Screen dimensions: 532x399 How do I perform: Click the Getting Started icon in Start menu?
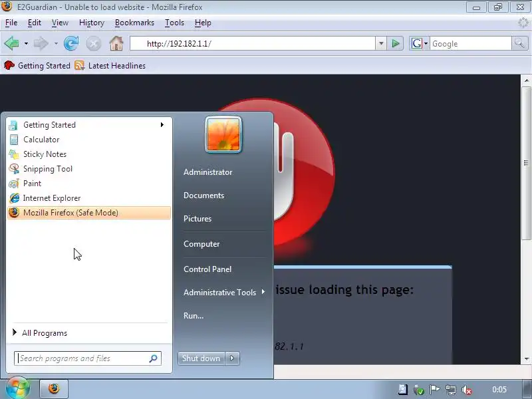tap(13, 125)
